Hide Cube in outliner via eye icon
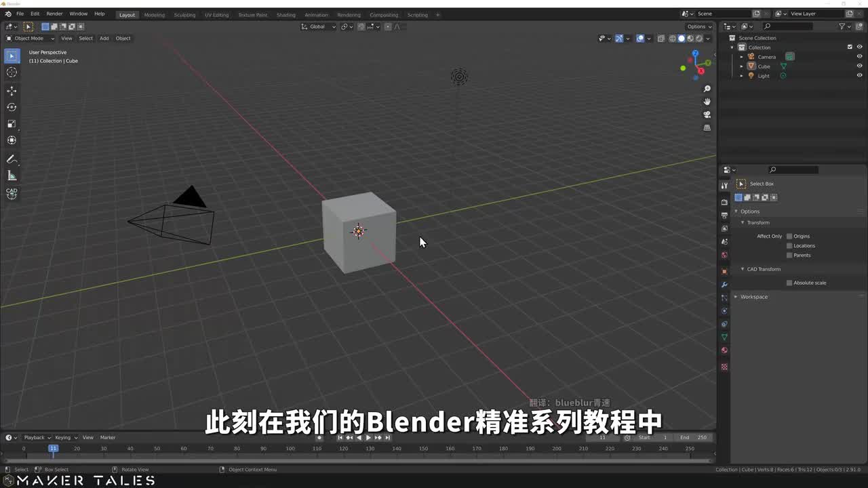Viewport: 868px width, 488px height. coord(859,66)
